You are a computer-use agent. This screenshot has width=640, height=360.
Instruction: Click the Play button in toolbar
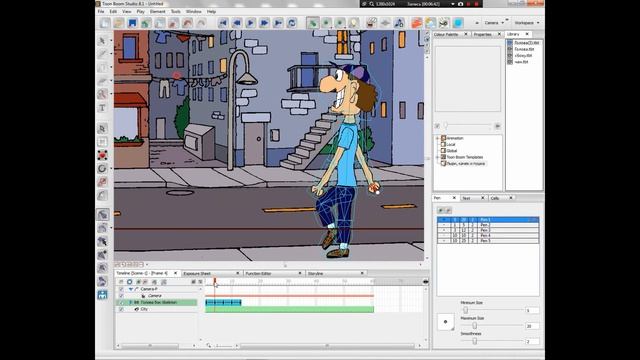[250, 23]
